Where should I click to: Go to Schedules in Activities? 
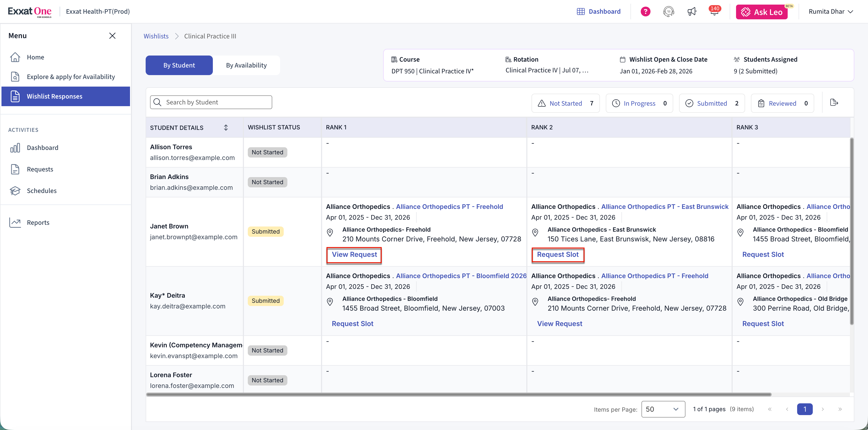pos(42,191)
